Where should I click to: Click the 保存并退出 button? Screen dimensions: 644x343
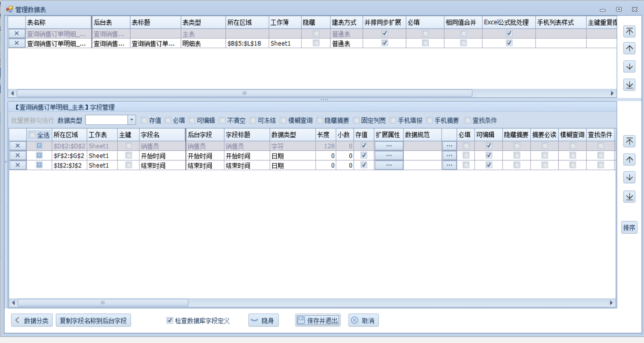pos(318,321)
